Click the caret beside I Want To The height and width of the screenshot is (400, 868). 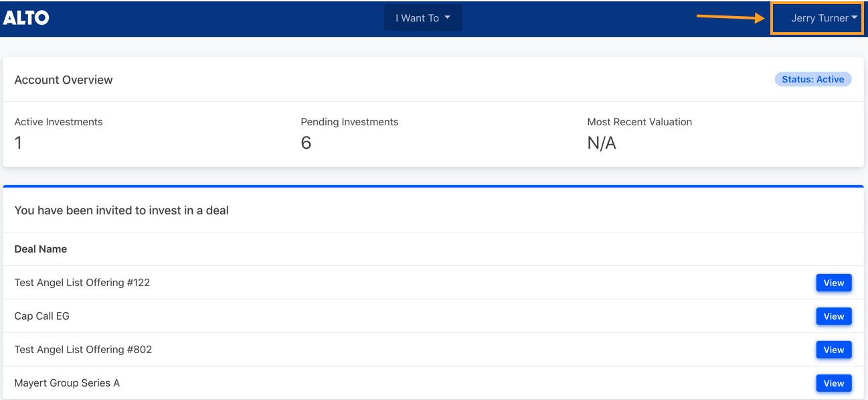(447, 18)
